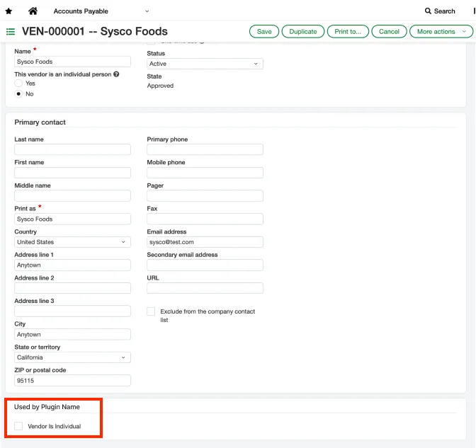The height and width of the screenshot is (448, 476).
Task: Click the Duplicate button
Action: [303, 32]
